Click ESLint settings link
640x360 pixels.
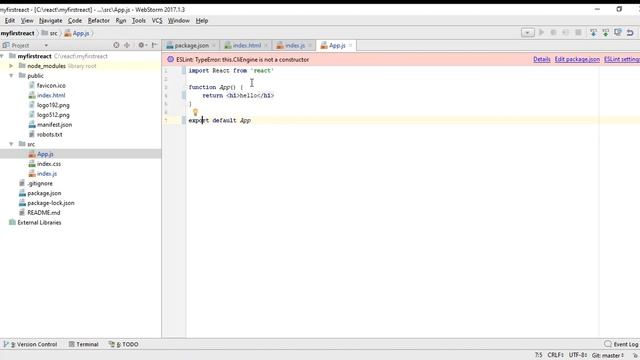[x=622, y=59]
